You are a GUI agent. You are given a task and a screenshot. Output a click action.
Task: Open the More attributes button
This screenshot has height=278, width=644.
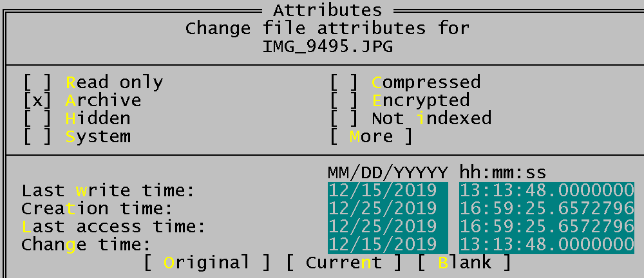tap(371, 137)
